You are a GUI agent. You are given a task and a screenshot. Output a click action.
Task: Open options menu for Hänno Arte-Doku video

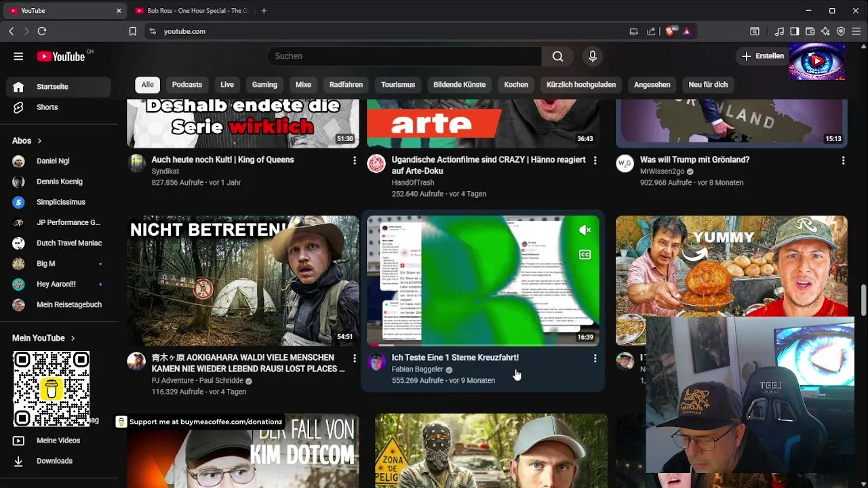pos(595,161)
